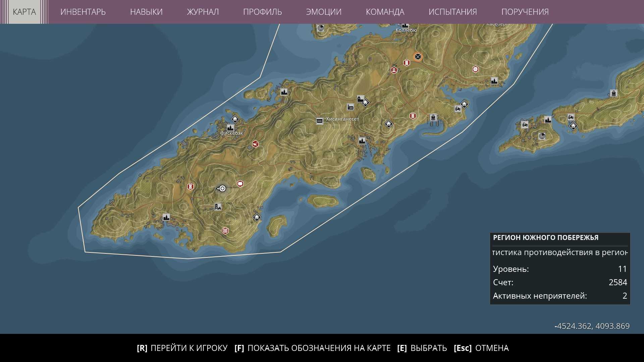Click the РЕГИОН ЮЖНОГО ПОБЕРЕЖЬЯ panel header
This screenshot has width=644, height=362.
pyautogui.click(x=546, y=238)
